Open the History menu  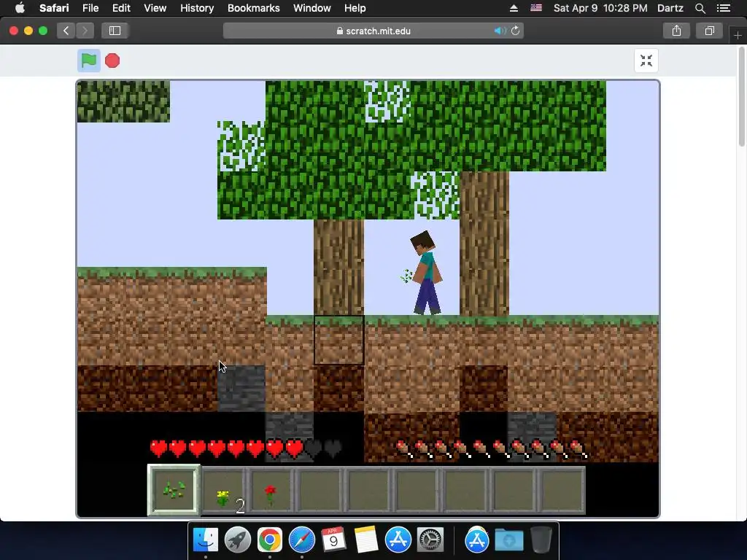[197, 8]
